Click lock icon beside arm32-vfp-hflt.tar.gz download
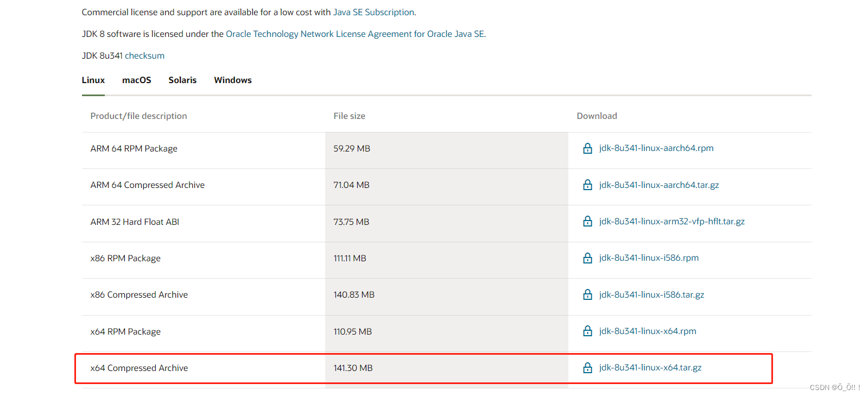Viewport: 868px width, 396px height. coord(587,221)
